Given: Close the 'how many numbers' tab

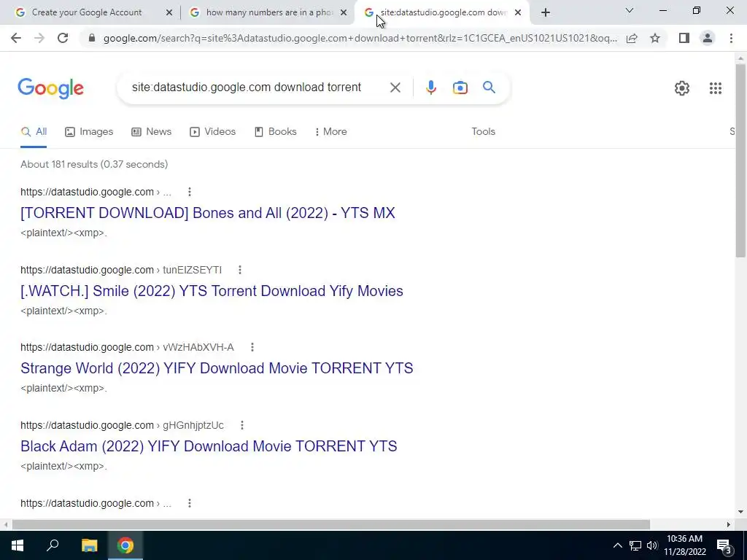Looking at the screenshot, I should [x=344, y=12].
